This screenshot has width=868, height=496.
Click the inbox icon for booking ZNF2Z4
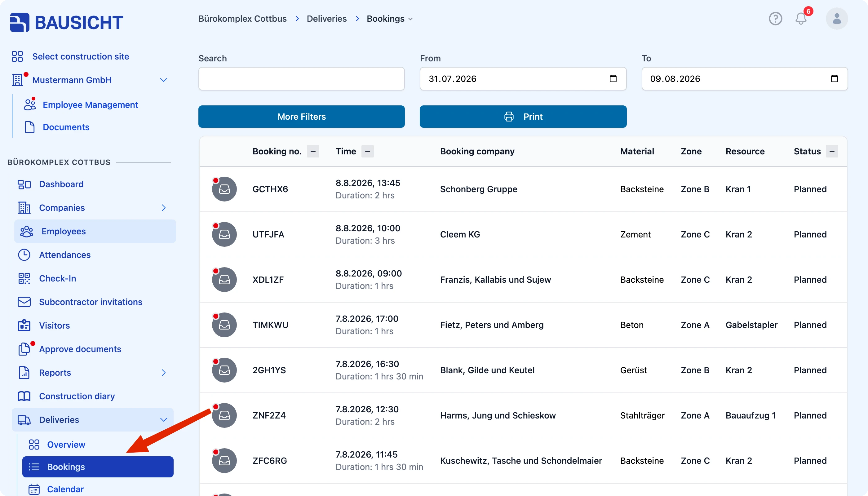click(224, 416)
